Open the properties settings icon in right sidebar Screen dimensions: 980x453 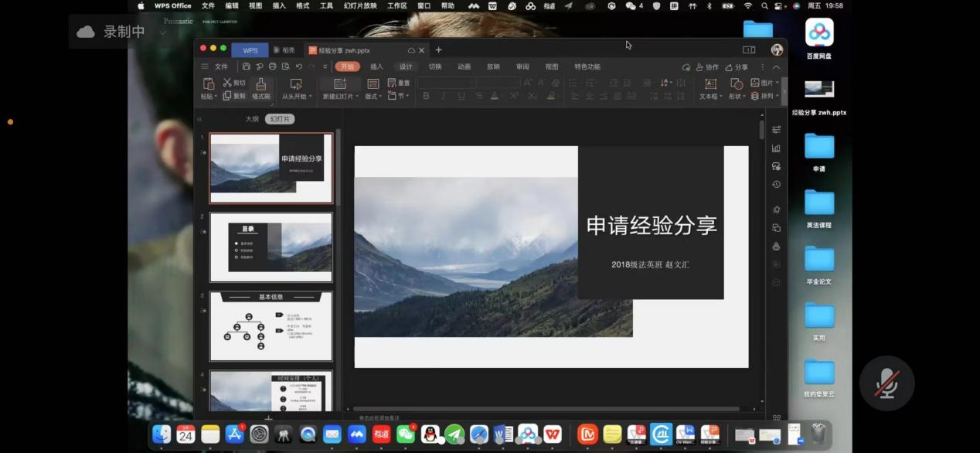tap(776, 130)
